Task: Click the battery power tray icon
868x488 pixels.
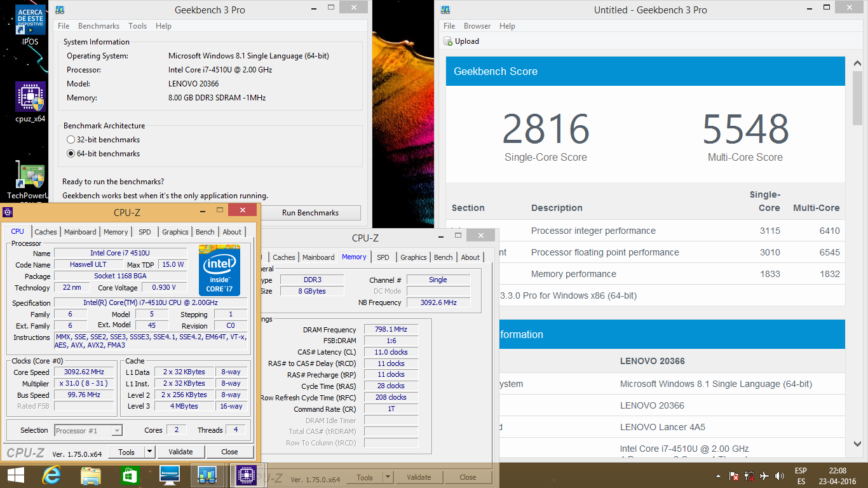Action: [749, 476]
